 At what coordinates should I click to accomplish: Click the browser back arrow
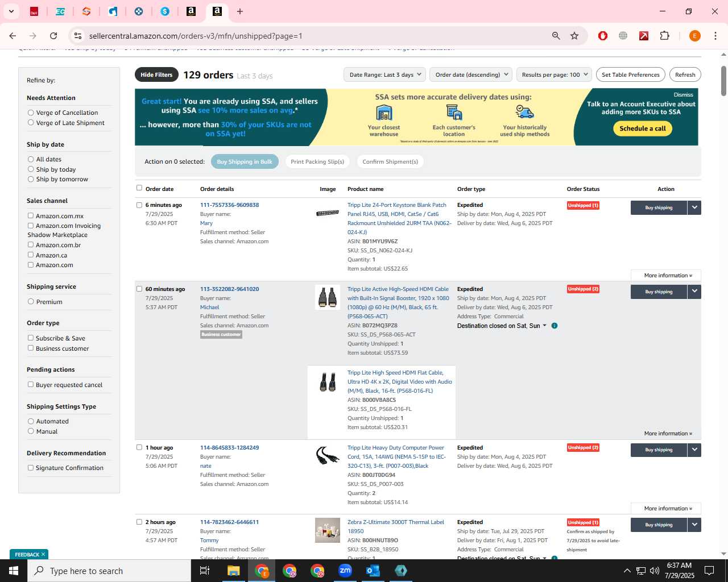pyautogui.click(x=13, y=36)
